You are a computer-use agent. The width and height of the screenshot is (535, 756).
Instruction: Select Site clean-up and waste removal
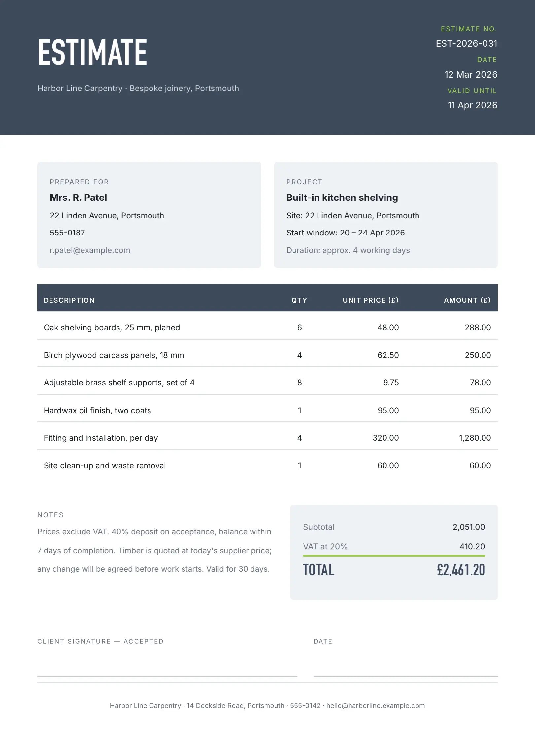point(105,466)
